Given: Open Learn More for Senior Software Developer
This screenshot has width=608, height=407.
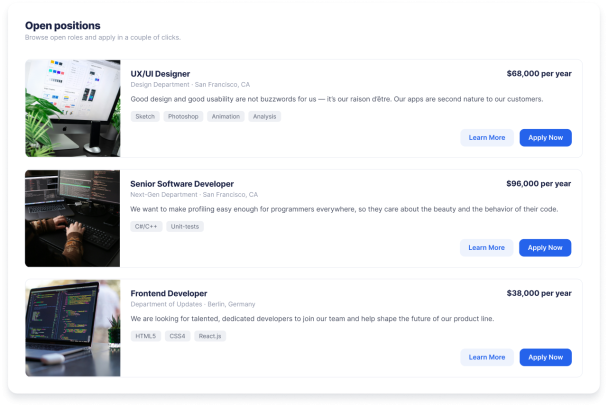Looking at the screenshot, I should pos(486,248).
